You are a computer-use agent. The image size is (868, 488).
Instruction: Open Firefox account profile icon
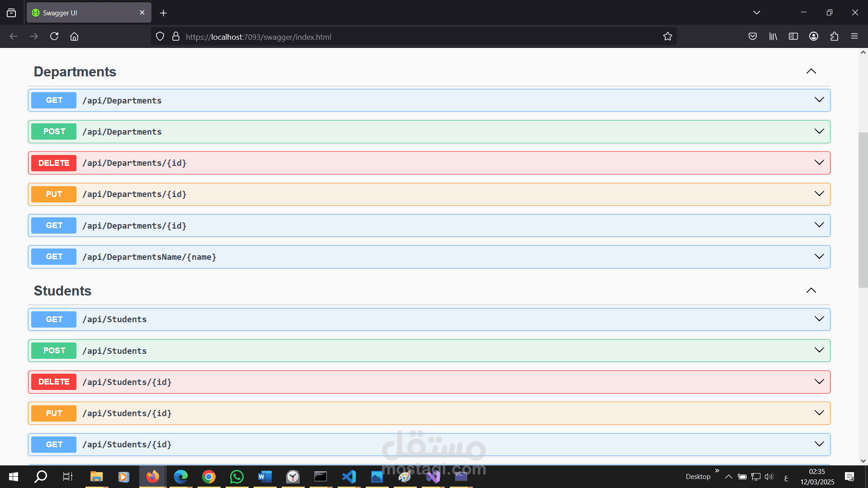click(814, 37)
